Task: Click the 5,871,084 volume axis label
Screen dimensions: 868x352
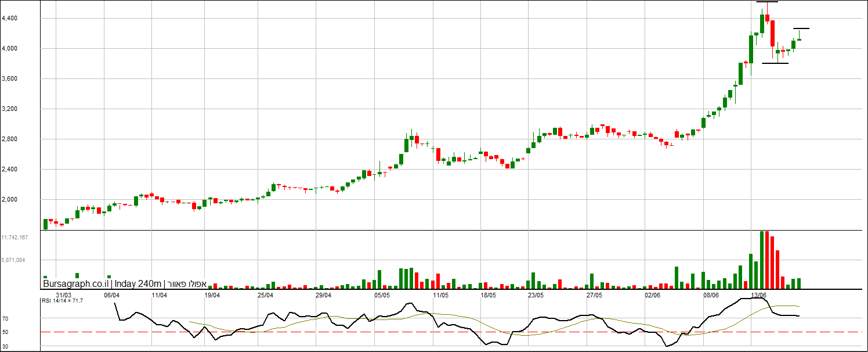Action: click(14, 260)
